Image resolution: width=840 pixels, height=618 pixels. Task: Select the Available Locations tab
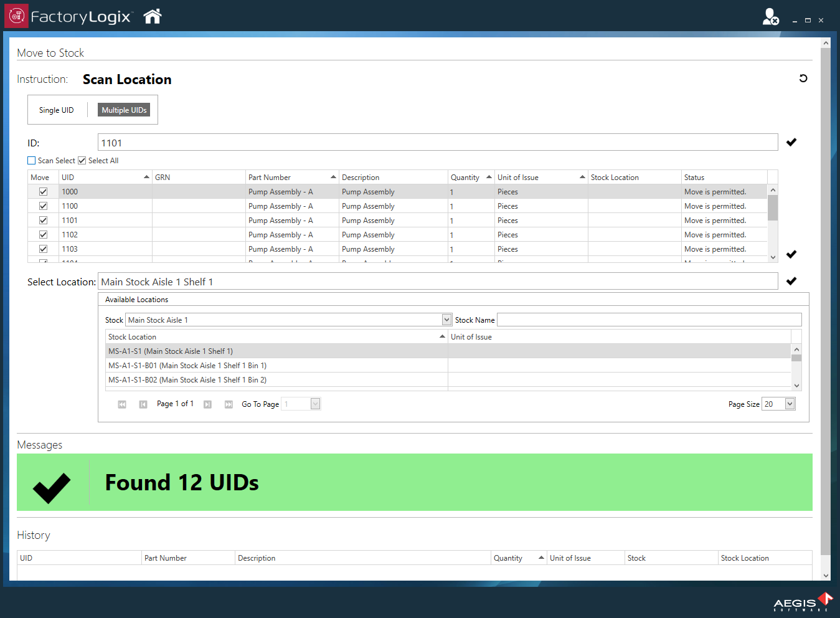pyautogui.click(x=136, y=300)
